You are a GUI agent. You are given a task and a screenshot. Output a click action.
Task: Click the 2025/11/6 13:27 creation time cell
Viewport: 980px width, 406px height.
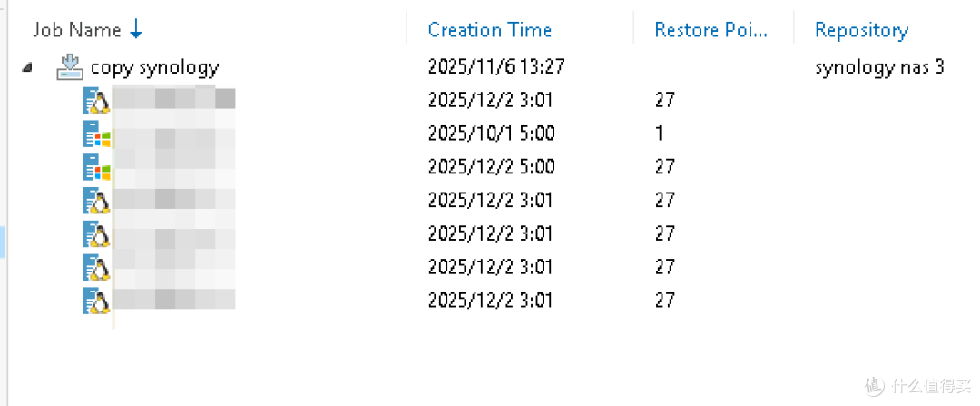tap(496, 67)
